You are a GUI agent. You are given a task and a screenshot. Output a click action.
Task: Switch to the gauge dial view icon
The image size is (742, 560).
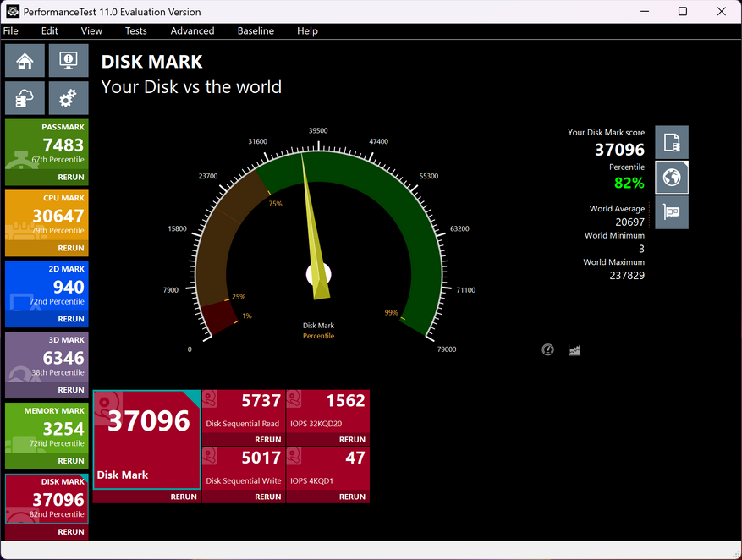[547, 349]
